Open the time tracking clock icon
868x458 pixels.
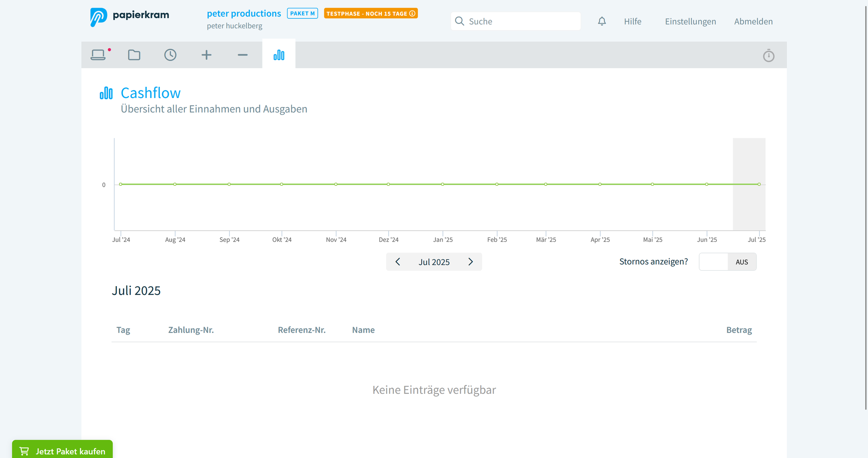170,55
